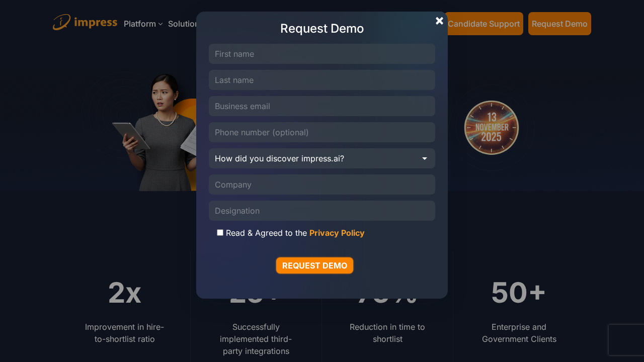
Task: Close the Request Demo dialog
Action: pyautogui.click(x=439, y=21)
